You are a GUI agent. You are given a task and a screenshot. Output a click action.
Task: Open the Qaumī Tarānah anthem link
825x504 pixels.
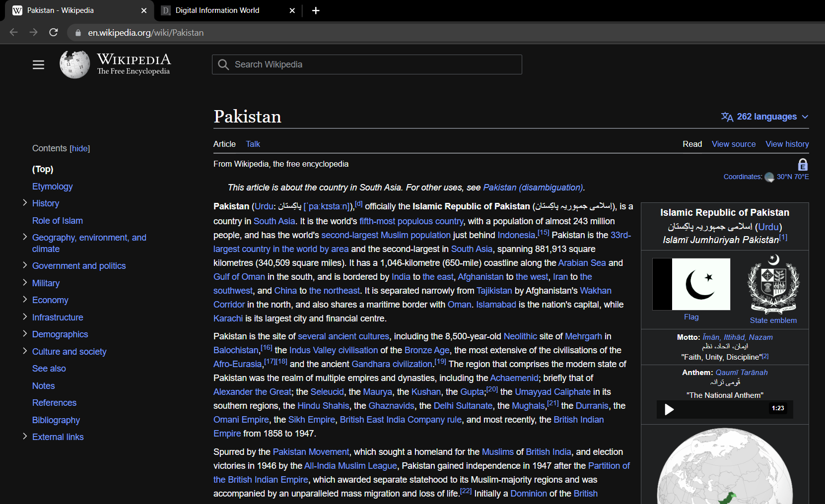[x=742, y=373]
